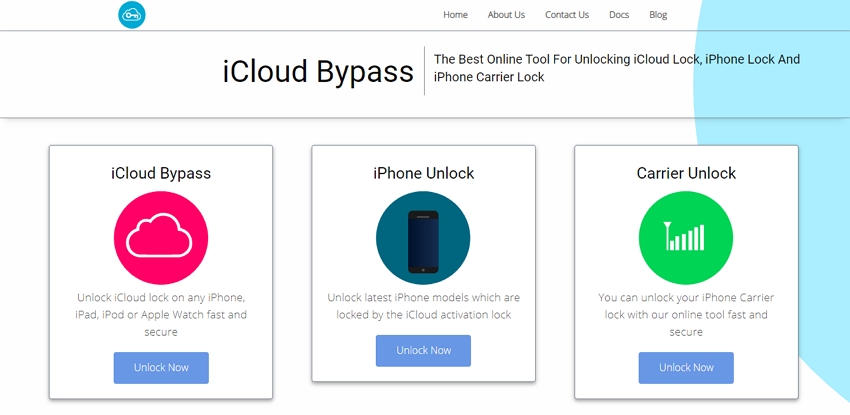The width and height of the screenshot is (850, 415).
Task: Go to the About Us page
Action: (x=506, y=15)
